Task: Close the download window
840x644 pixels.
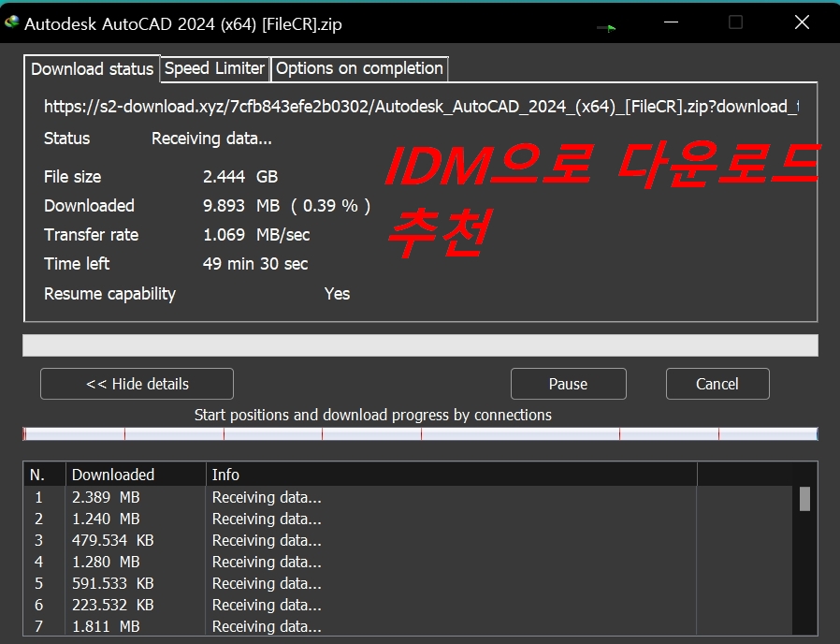Action: pyautogui.click(x=802, y=22)
